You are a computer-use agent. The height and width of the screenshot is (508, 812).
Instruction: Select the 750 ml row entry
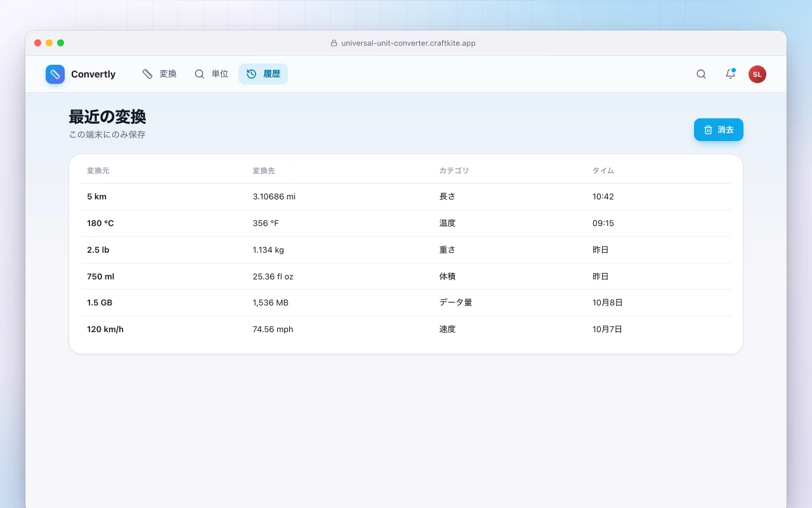(x=406, y=277)
